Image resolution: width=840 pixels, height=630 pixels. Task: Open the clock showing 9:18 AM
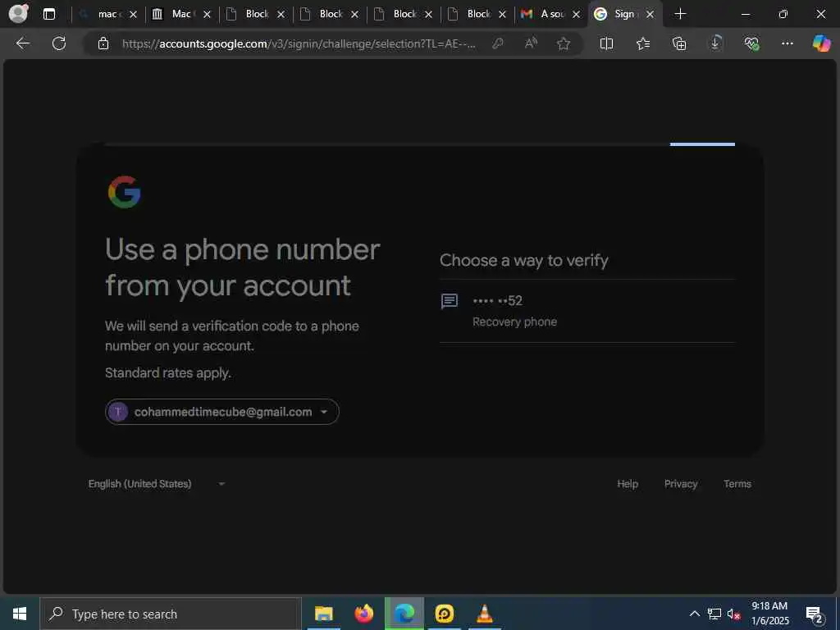coord(769,614)
